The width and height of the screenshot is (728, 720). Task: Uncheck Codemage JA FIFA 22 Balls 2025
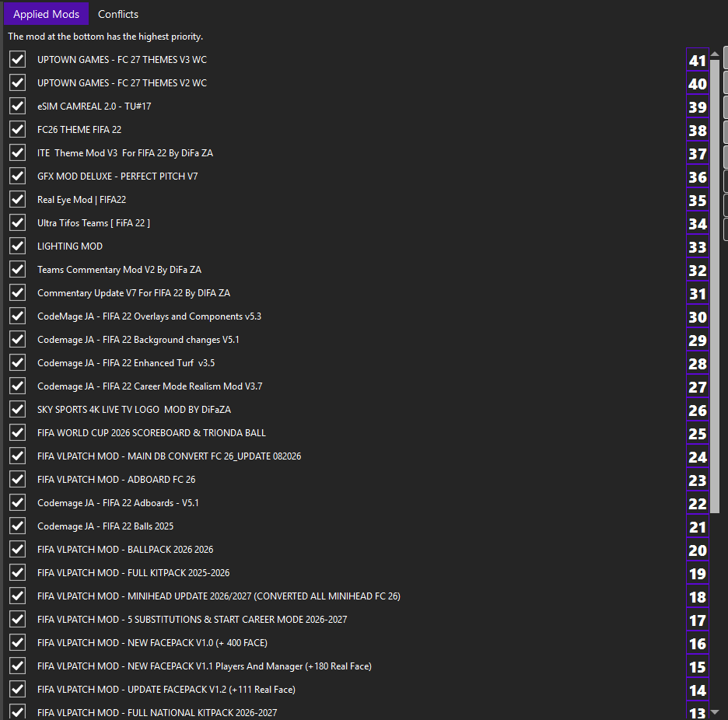18,526
